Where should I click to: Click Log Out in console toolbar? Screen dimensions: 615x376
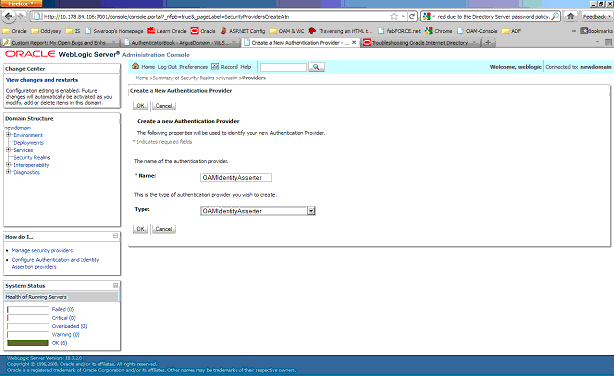click(167, 67)
